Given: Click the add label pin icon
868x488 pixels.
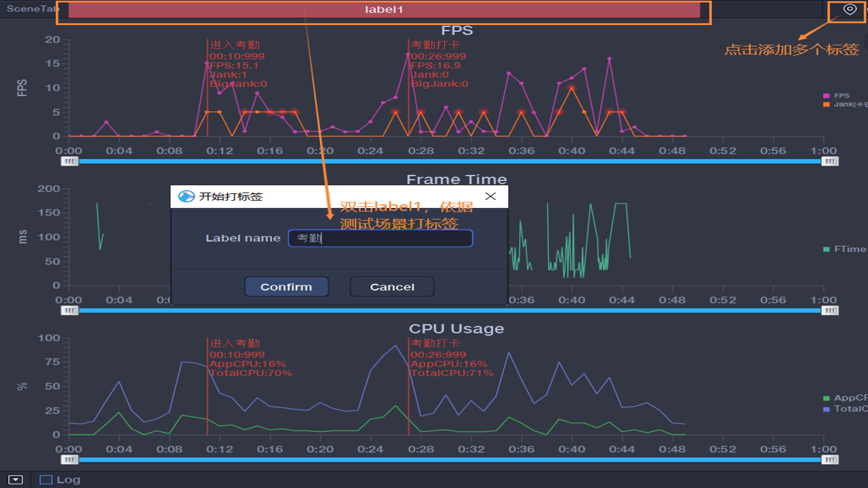Looking at the screenshot, I should [x=850, y=9].
